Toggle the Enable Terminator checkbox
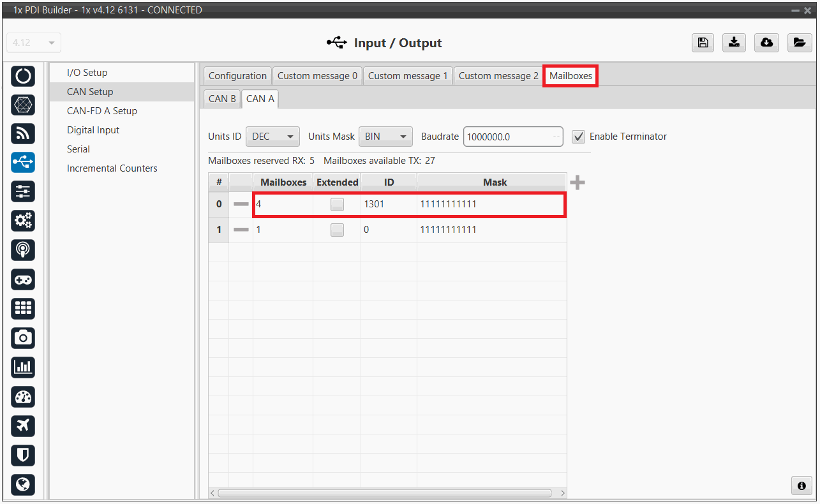This screenshot has height=504, width=820. 578,137
